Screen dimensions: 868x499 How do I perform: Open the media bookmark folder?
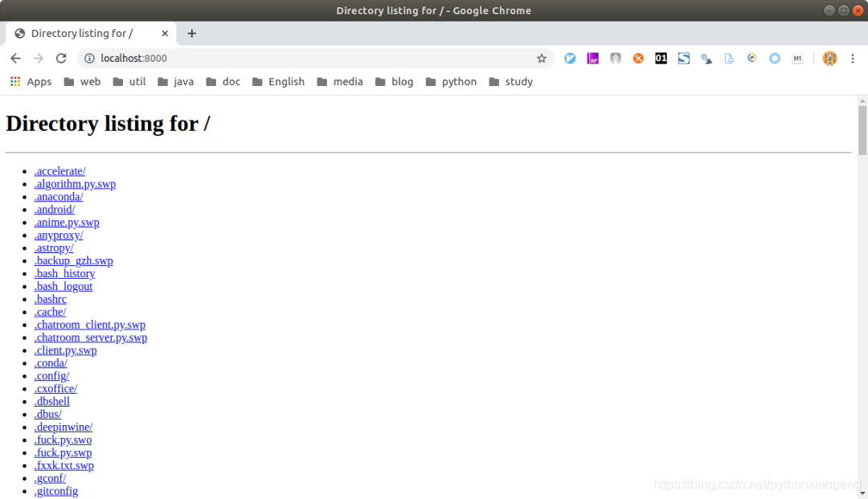[x=340, y=82]
